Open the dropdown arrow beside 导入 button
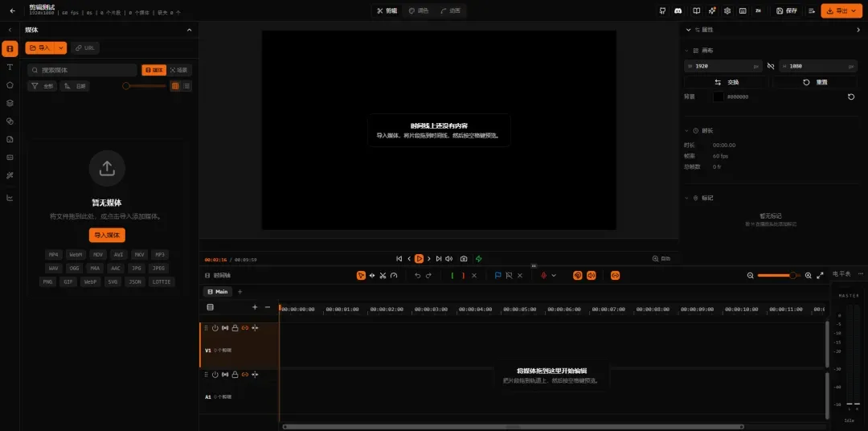This screenshot has width=868, height=431. (61, 48)
